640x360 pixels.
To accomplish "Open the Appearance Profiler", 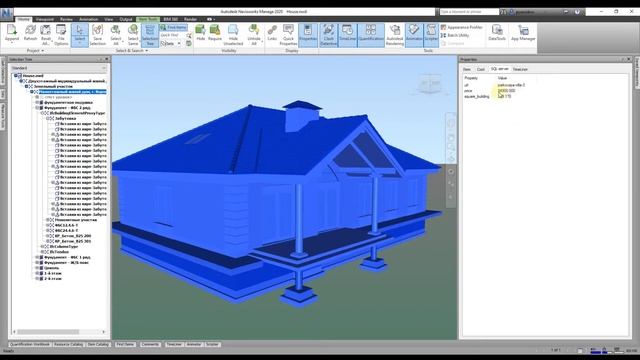I will point(462,27).
